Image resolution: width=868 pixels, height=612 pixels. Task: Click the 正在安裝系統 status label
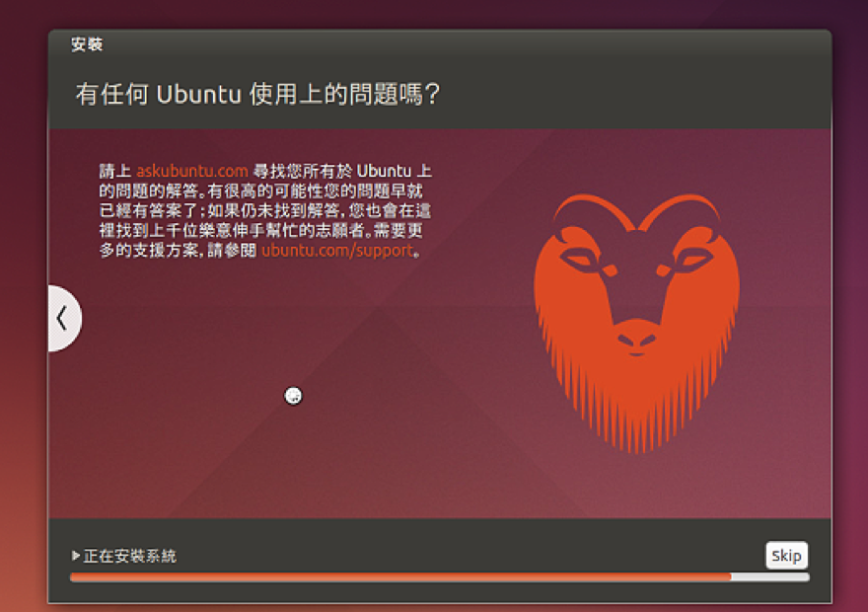coord(130,556)
